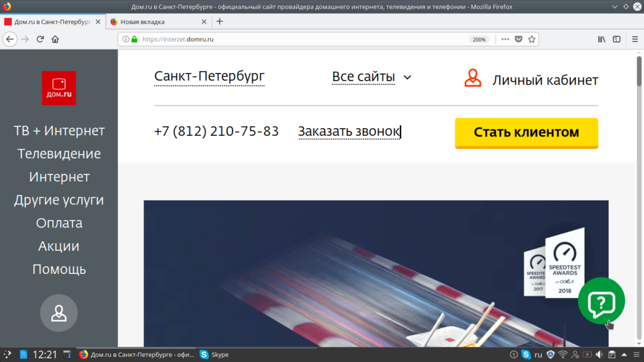Open 'Оплата' sidebar menu item
The height and width of the screenshot is (362, 644).
[59, 223]
